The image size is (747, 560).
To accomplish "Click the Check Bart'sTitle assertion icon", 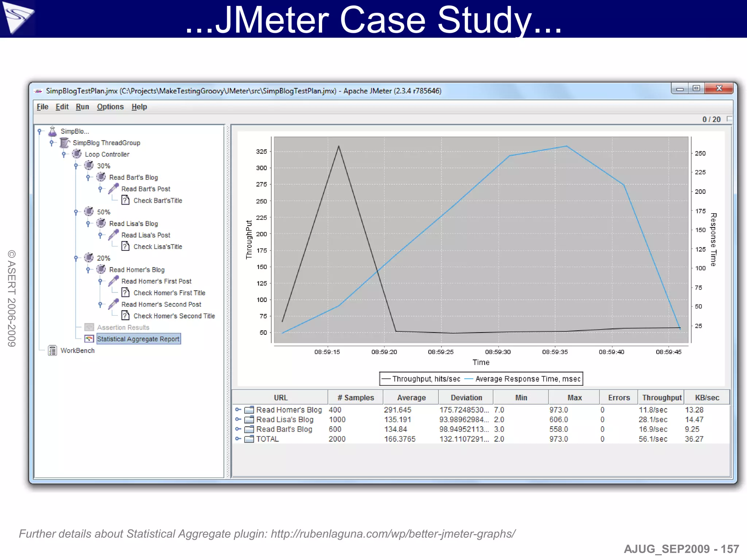I will point(125,201).
